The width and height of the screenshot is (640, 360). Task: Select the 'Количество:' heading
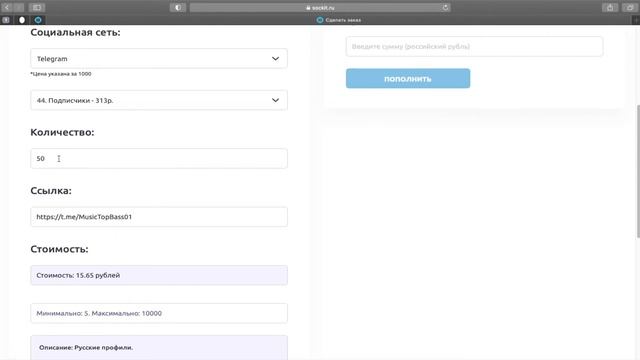coord(62,132)
